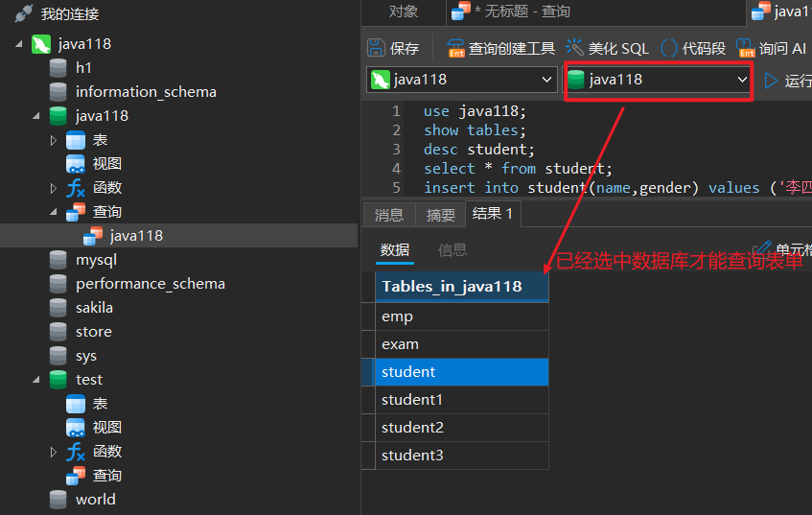Open 查询创建工具 query builder tool
Screen dimensions: 812x515
point(500,48)
